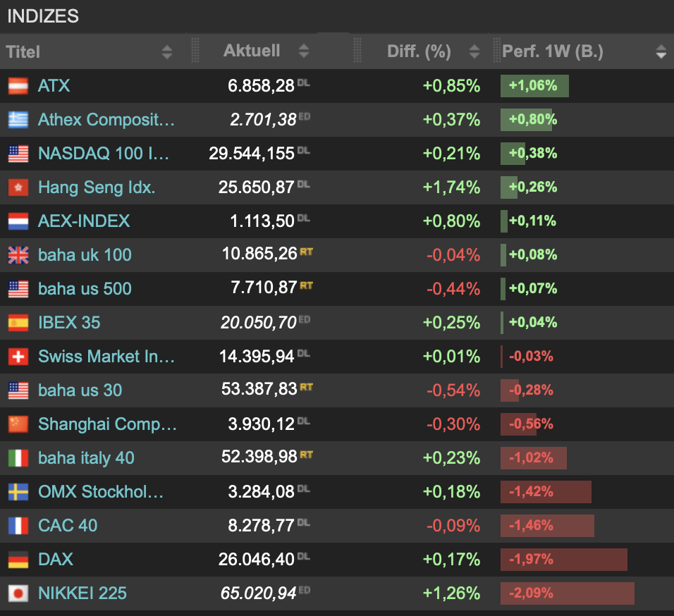Viewport: 674px width, 616px height.
Task: Open the baha uk 100 link
Action: (85, 255)
